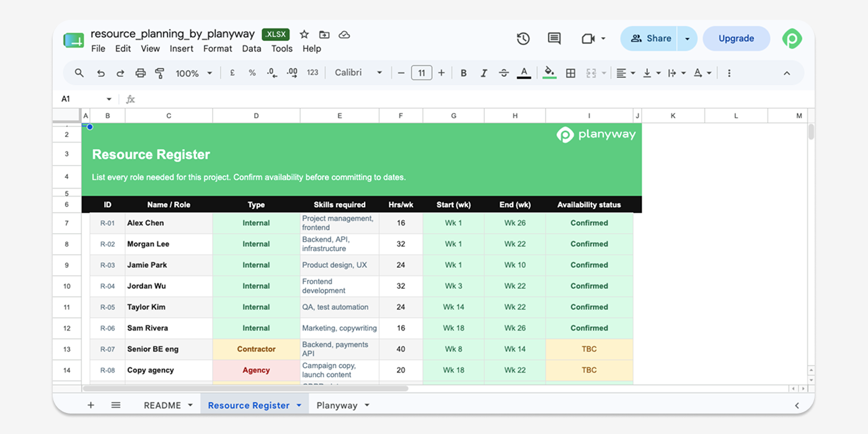
Task: Open the text color picker
Action: pyautogui.click(x=524, y=73)
